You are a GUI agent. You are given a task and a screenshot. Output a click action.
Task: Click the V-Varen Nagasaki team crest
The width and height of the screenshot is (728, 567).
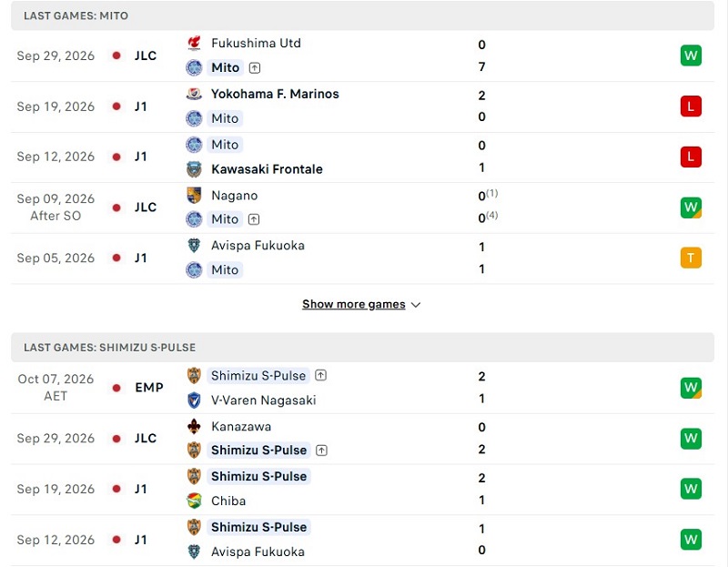tap(194, 400)
